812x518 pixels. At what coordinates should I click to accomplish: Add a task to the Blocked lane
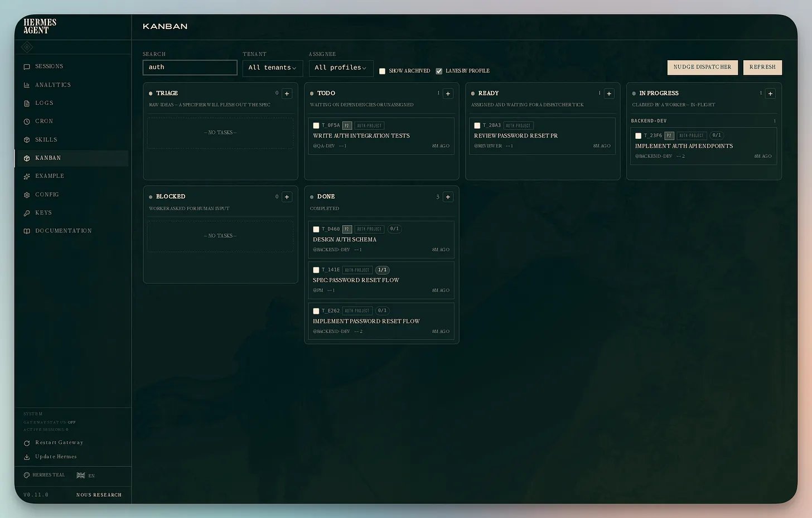point(287,197)
